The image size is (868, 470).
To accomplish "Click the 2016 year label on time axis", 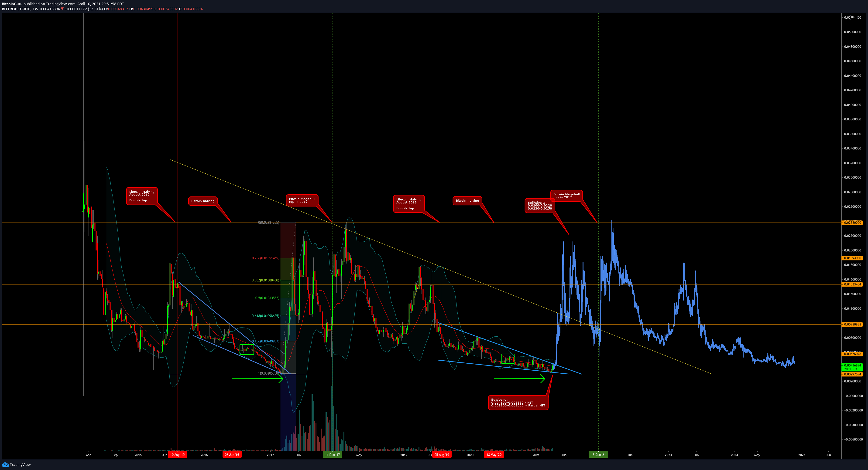I will (204, 455).
